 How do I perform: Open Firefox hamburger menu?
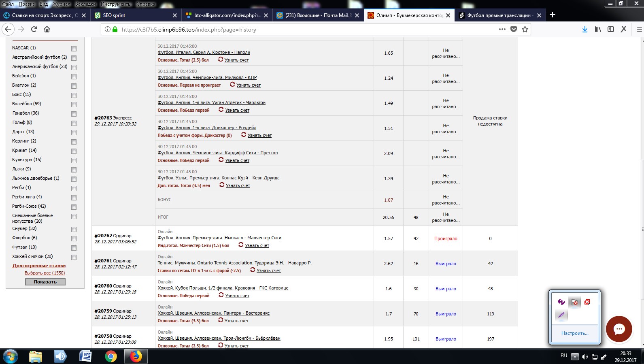tap(639, 29)
